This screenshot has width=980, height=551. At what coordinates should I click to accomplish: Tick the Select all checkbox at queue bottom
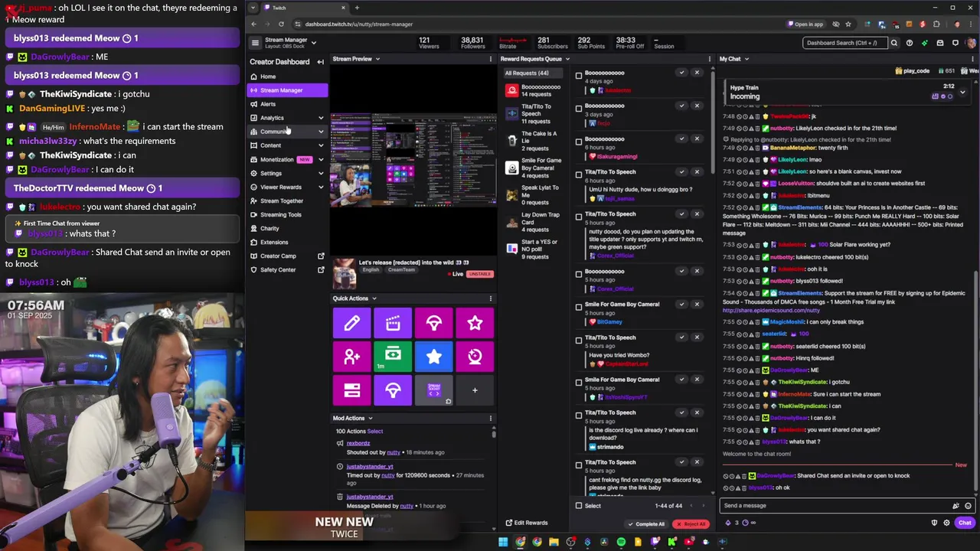coord(579,505)
